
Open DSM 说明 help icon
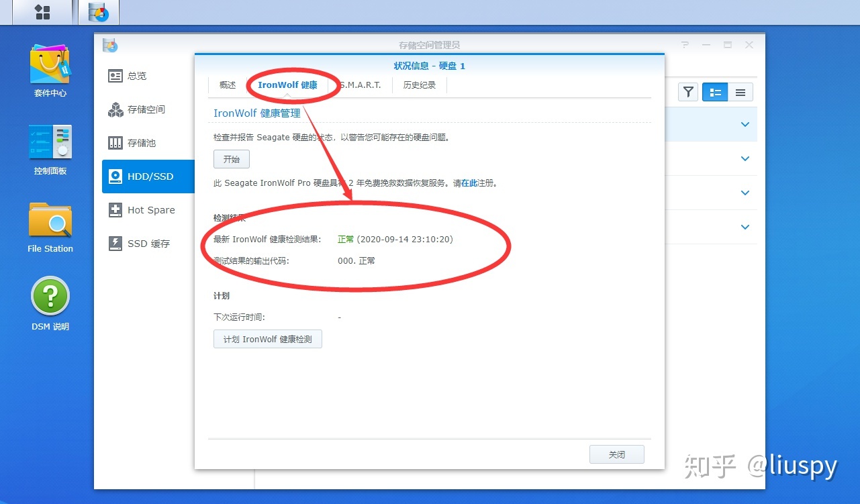click(50, 304)
